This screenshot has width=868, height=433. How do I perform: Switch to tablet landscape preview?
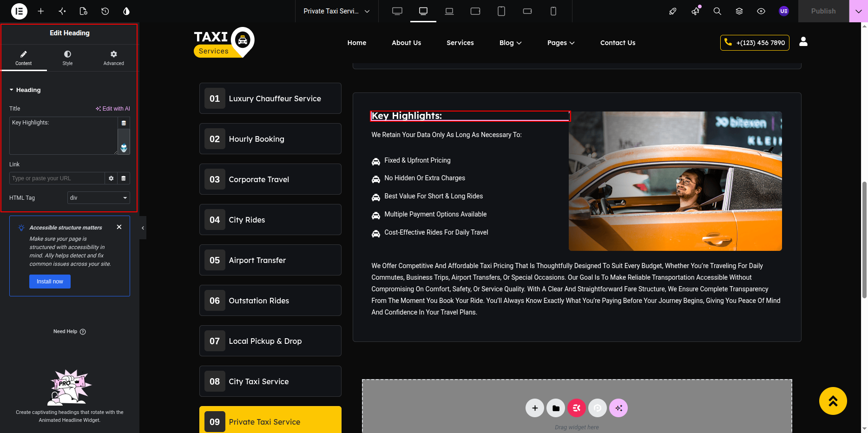tap(475, 11)
